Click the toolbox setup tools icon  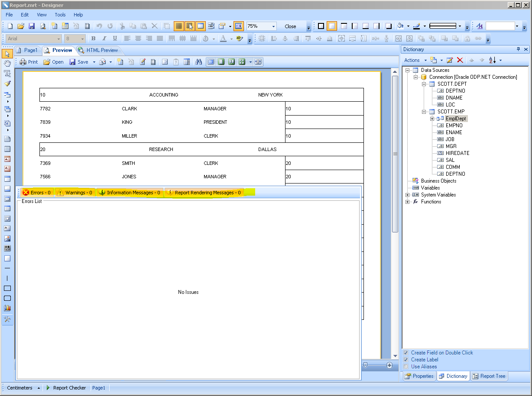coord(7,319)
